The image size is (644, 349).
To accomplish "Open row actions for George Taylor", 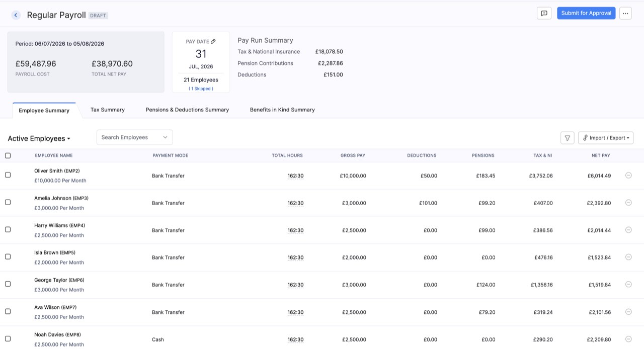I will point(628,284).
